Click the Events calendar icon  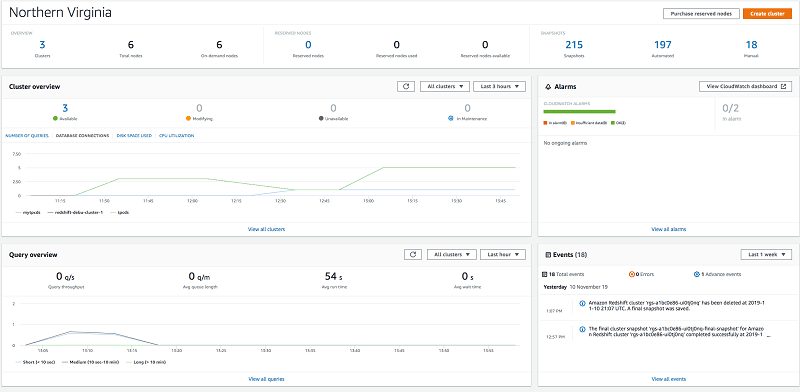click(548, 254)
